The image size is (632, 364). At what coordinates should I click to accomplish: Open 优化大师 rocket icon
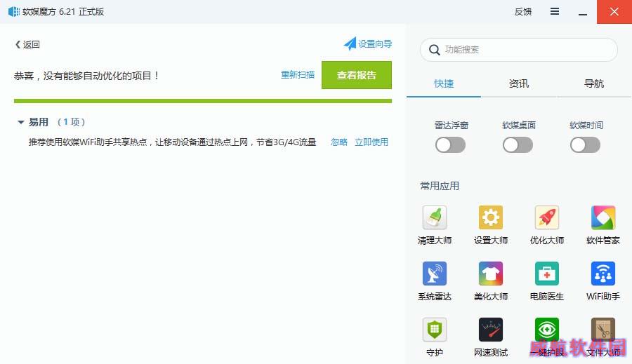pos(547,217)
